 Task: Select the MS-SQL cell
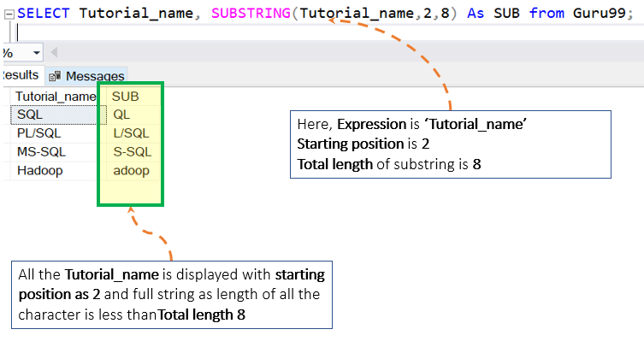[x=58, y=152]
